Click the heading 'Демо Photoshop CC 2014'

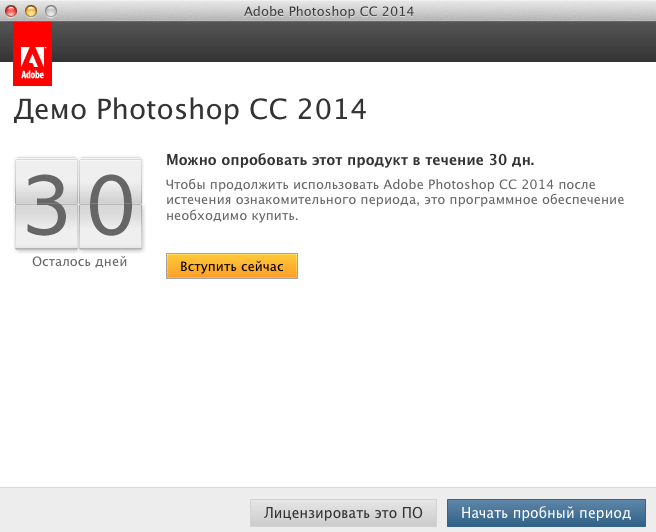(190, 110)
